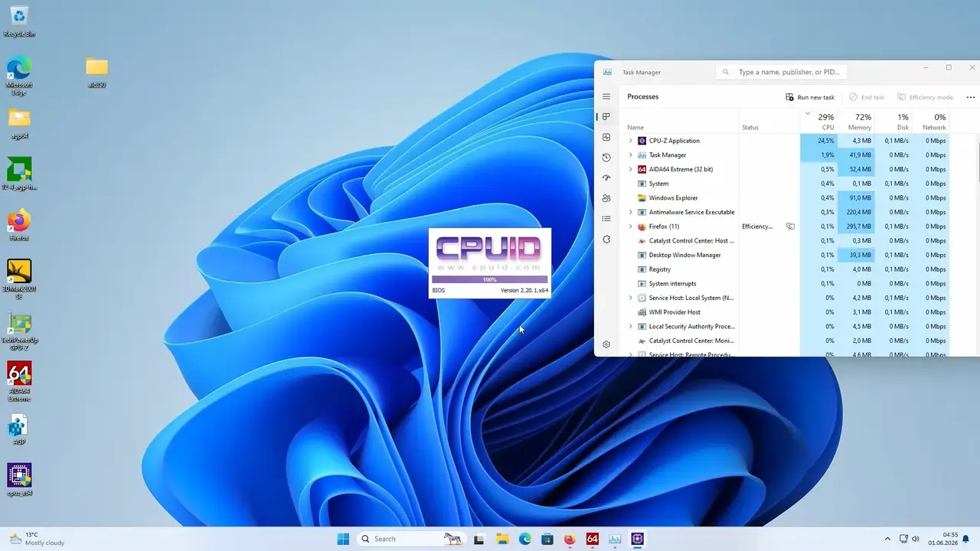Expand the Firefox (11) process group
The width and height of the screenshot is (980, 551).
pyautogui.click(x=631, y=227)
